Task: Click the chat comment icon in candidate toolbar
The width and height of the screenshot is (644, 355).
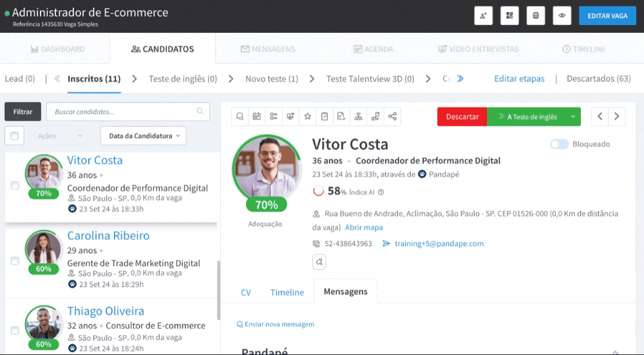Action: (x=240, y=117)
